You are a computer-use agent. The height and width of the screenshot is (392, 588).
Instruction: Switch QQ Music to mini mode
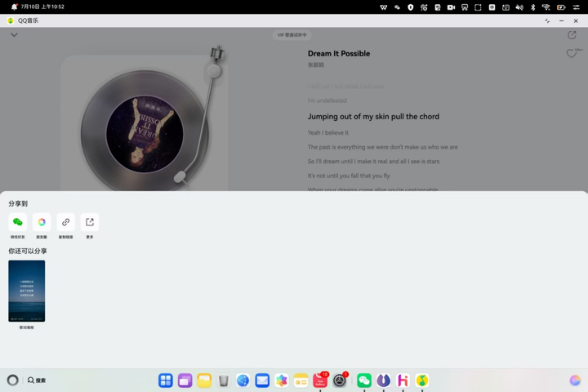coord(547,21)
